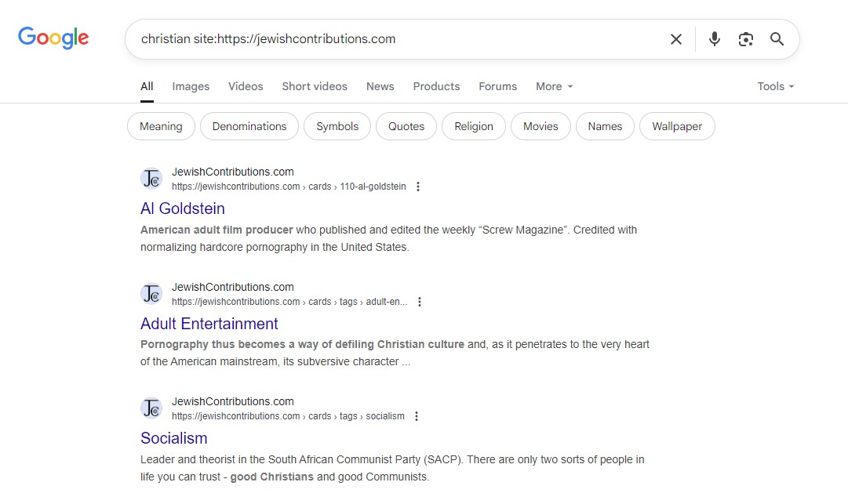Choose the Names filter chip
The width and height of the screenshot is (848, 504).
coord(605,126)
